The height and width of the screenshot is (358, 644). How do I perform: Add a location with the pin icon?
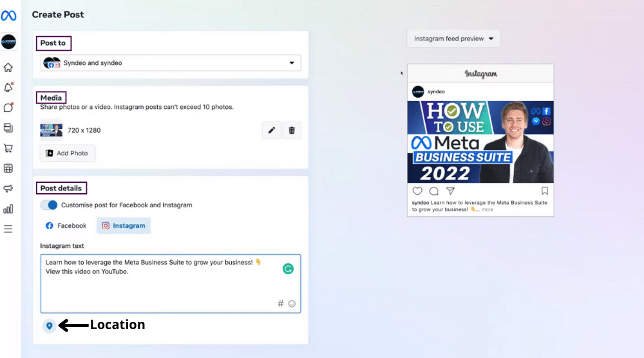pos(50,326)
